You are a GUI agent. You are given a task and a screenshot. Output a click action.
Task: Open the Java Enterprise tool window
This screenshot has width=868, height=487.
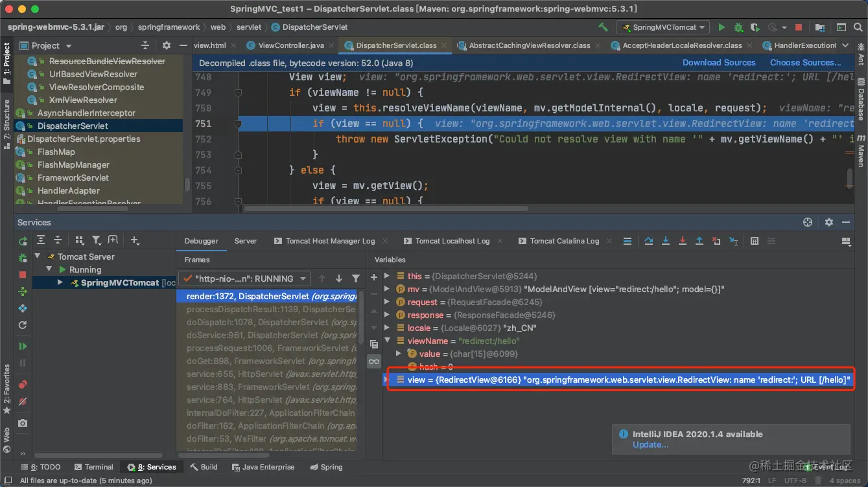(x=262, y=467)
